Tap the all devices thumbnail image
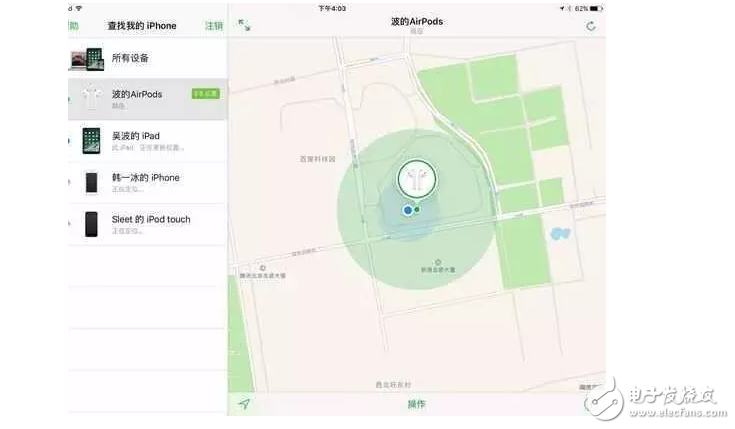Screen dimensions: 735x429 (x=88, y=59)
